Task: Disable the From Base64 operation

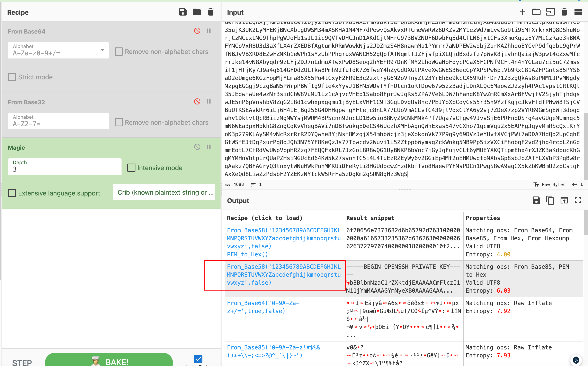Action: coord(197,31)
